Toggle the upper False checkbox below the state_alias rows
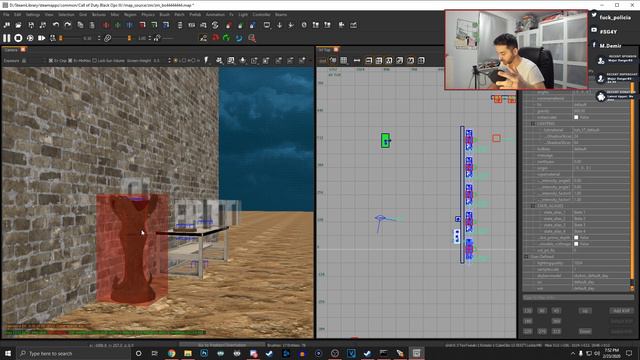The width and height of the screenshot is (640, 360). click(576, 238)
